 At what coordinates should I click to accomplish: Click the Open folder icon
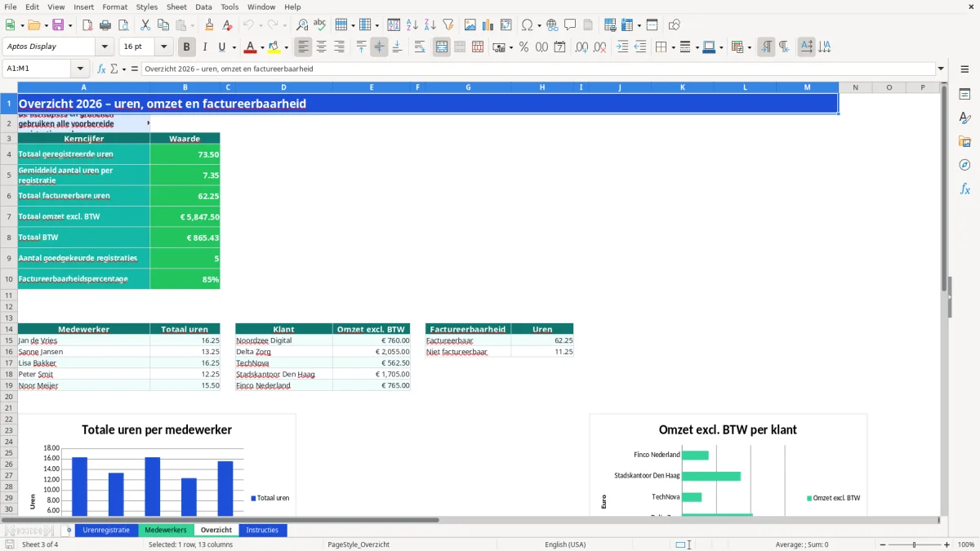point(33,25)
